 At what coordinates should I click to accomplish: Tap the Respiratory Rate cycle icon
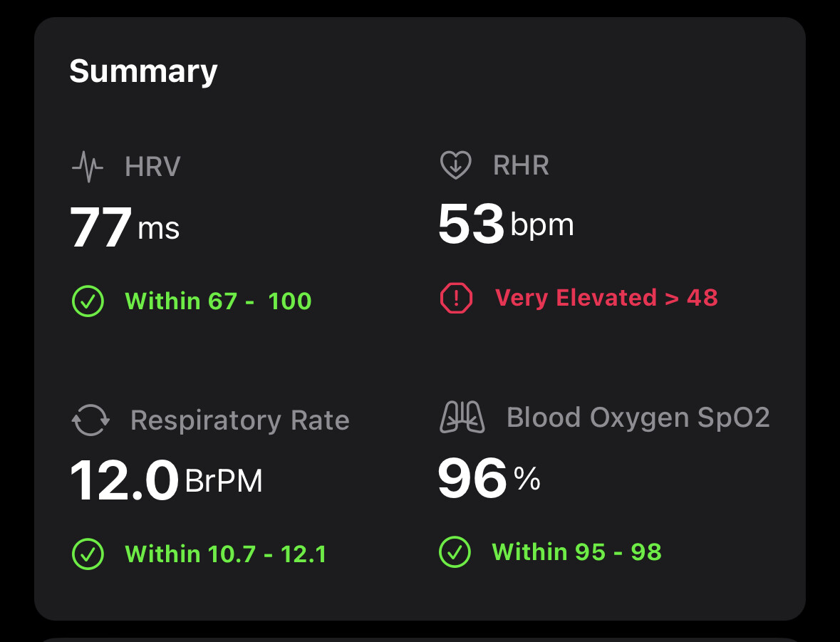90,420
